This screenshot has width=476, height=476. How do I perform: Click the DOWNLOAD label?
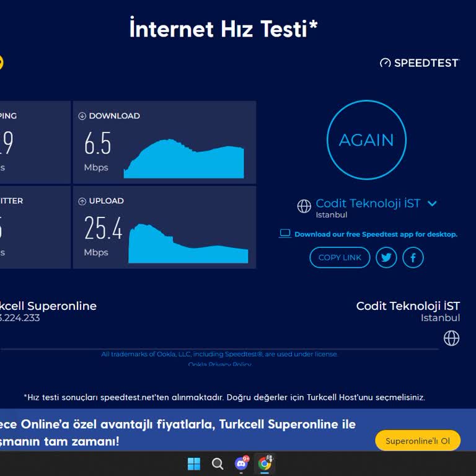[x=115, y=116]
